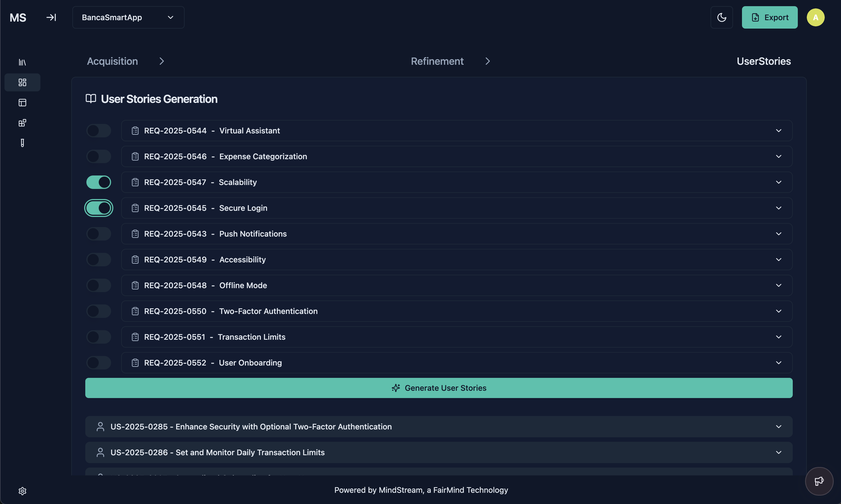Image resolution: width=841 pixels, height=504 pixels.
Task: Click Generate User Stories button
Action: [x=439, y=388]
